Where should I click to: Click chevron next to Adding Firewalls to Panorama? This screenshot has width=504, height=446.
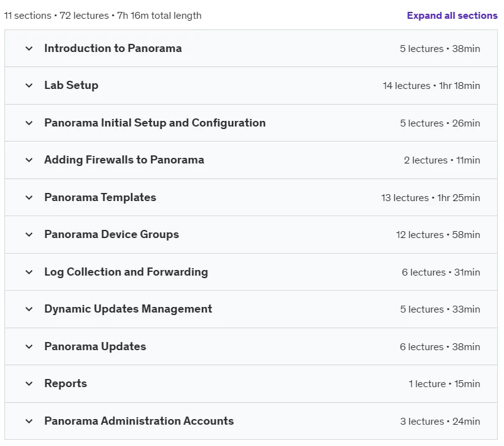(29, 160)
